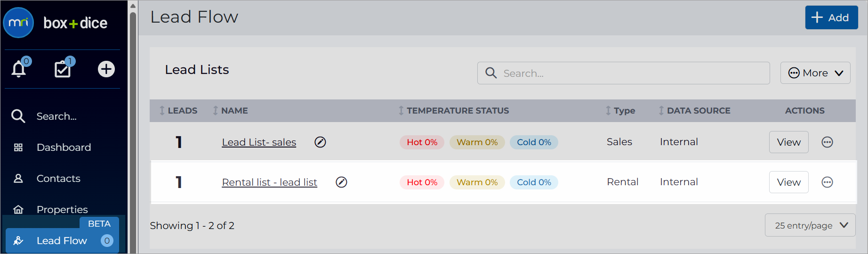Screen dimensions: 868x254
Task: Click the quick add plus icon
Action: coord(106,69)
